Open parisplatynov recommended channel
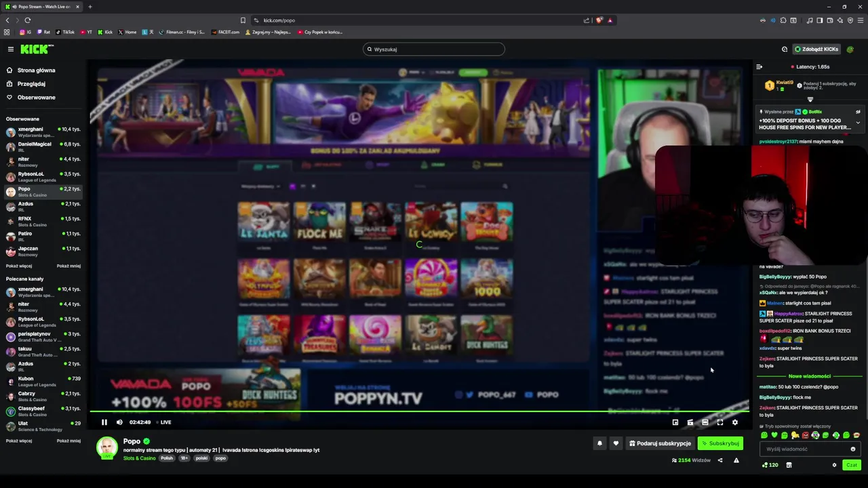 43,336
